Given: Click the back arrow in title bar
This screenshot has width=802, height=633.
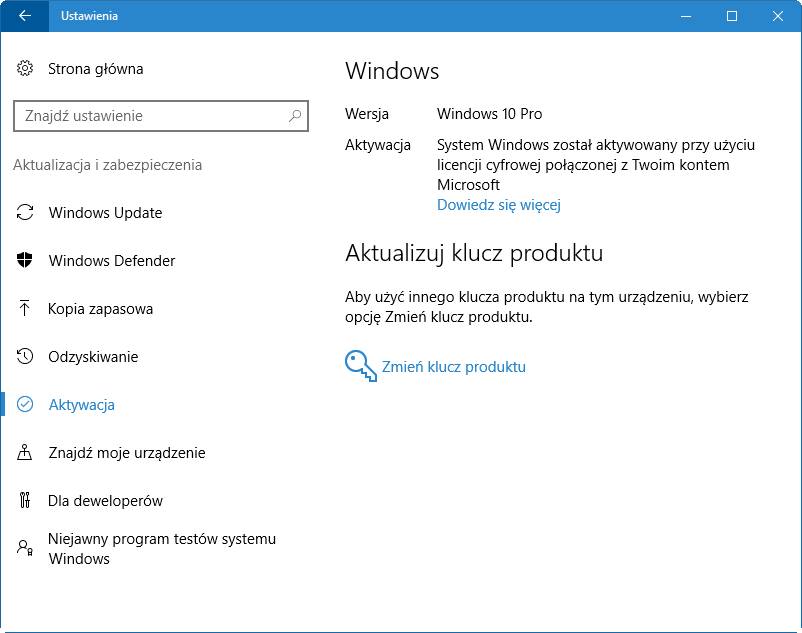Looking at the screenshot, I should [25, 16].
